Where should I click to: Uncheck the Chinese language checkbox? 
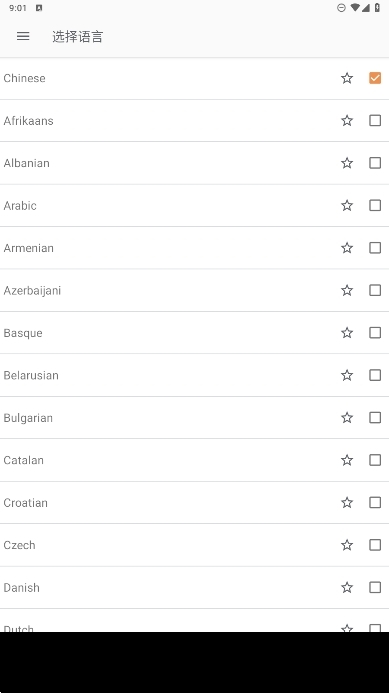click(x=375, y=78)
